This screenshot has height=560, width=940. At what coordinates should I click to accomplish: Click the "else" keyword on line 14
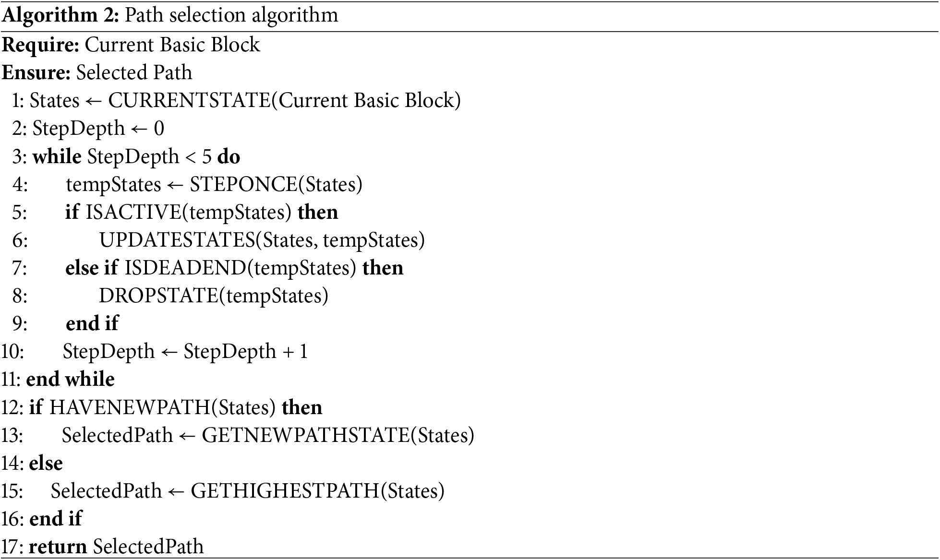[x=46, y=463]
